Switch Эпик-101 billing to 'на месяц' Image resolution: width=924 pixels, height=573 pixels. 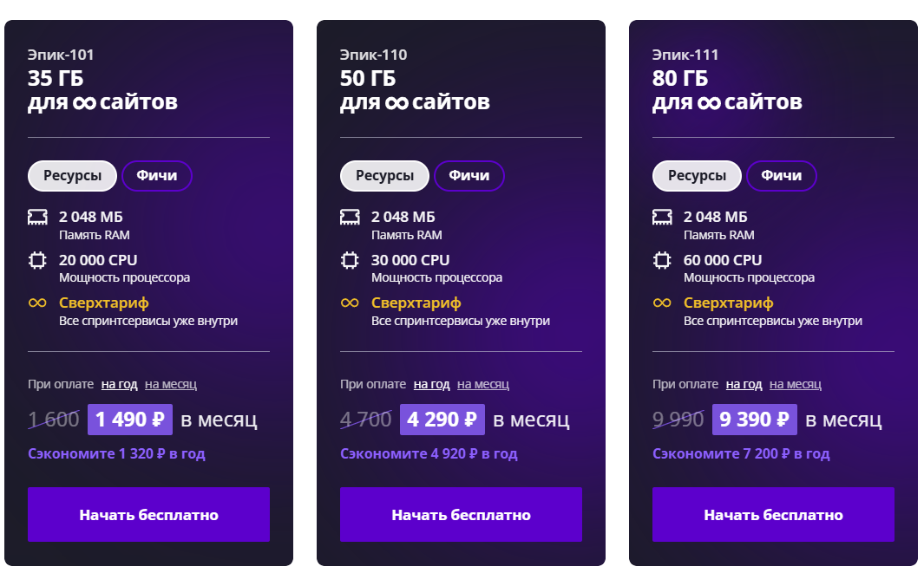tap(171, 384)
